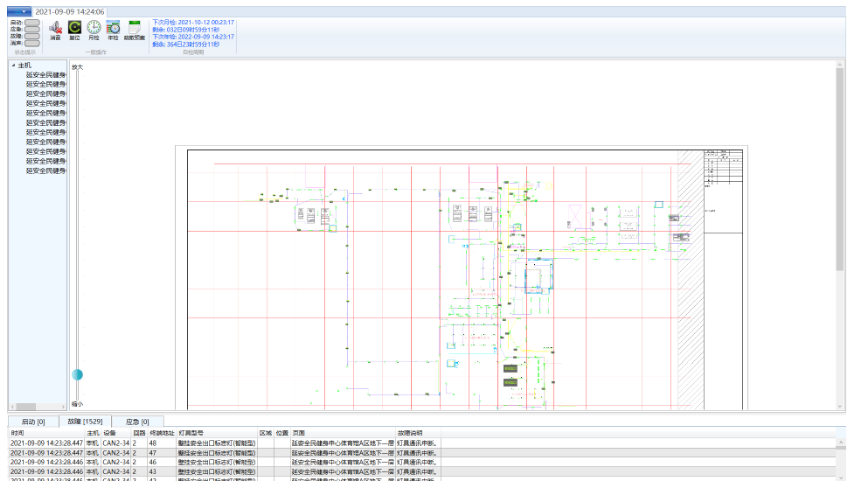Click the 启动 status indicator light
Screen dimensions: 857x488
click(x=32, y=21)
